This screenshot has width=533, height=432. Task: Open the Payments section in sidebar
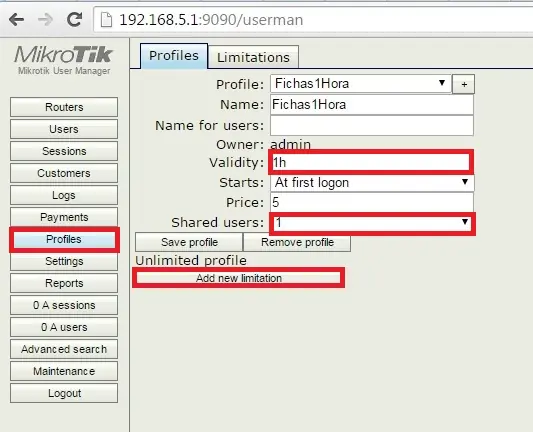64,217
